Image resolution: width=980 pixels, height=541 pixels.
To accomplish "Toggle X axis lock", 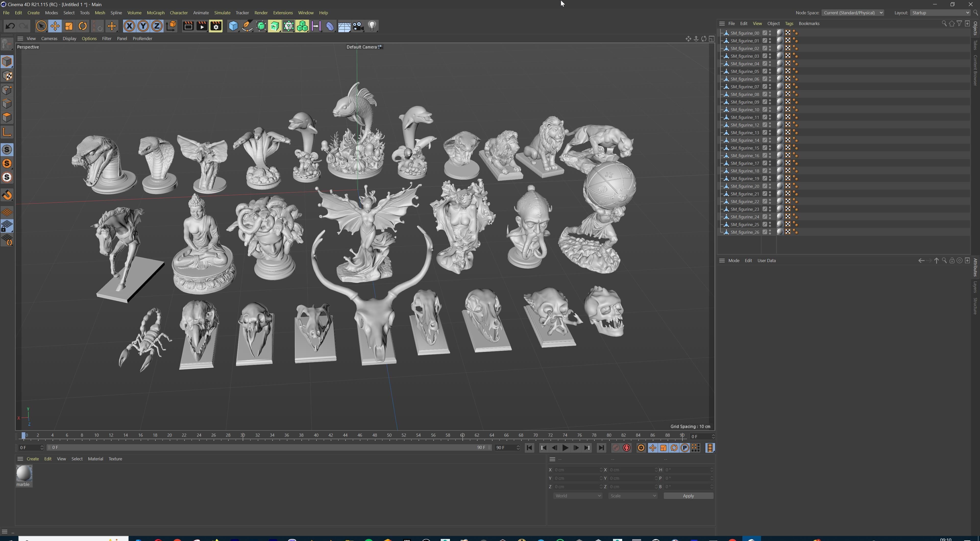I will pyautogui.click(x=129, y=26).
